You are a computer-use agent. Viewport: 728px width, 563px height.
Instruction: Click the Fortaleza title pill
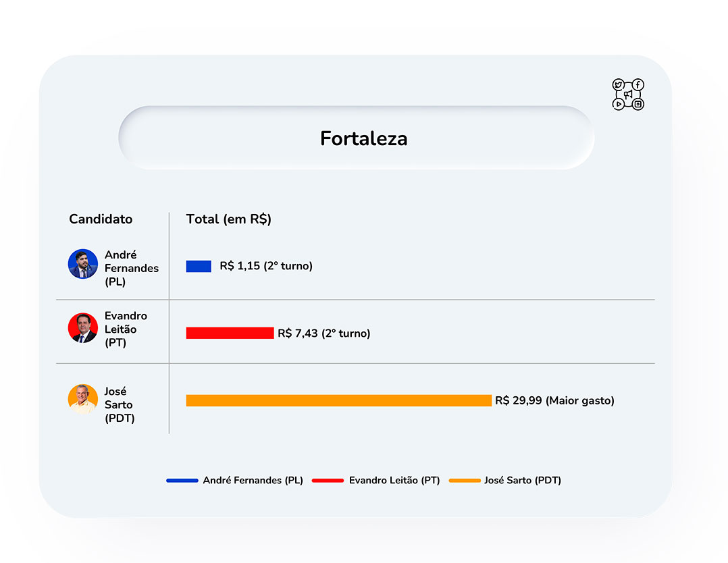coord(357,138)
